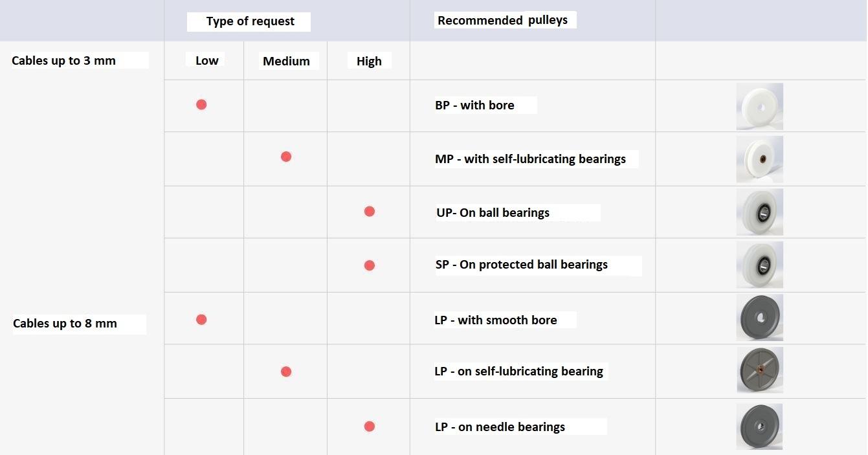Image resolution: width=868 pixels, height=455 pixels.
Task: Click the High column header
Action: pyautogui.click(x=369, y=61)
